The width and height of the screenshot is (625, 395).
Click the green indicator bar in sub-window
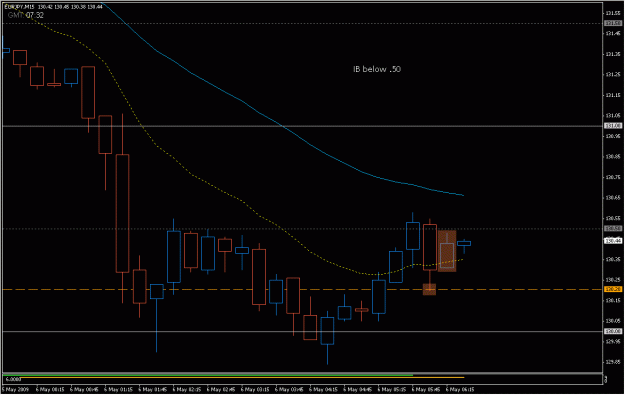(x=207, y=375)
